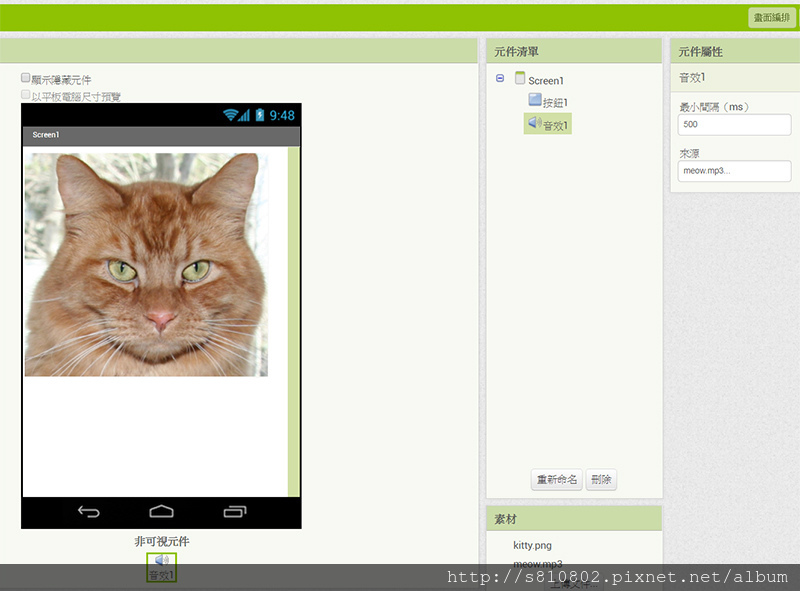
Task: Select 按鈕1 in the component tree
Action: click(x=555, y=103)
